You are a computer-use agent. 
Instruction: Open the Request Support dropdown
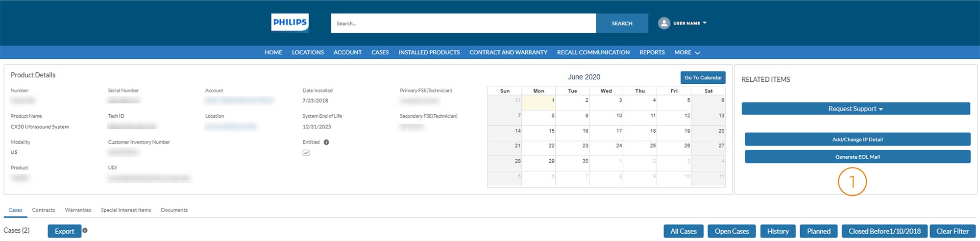tap(855, 109)
